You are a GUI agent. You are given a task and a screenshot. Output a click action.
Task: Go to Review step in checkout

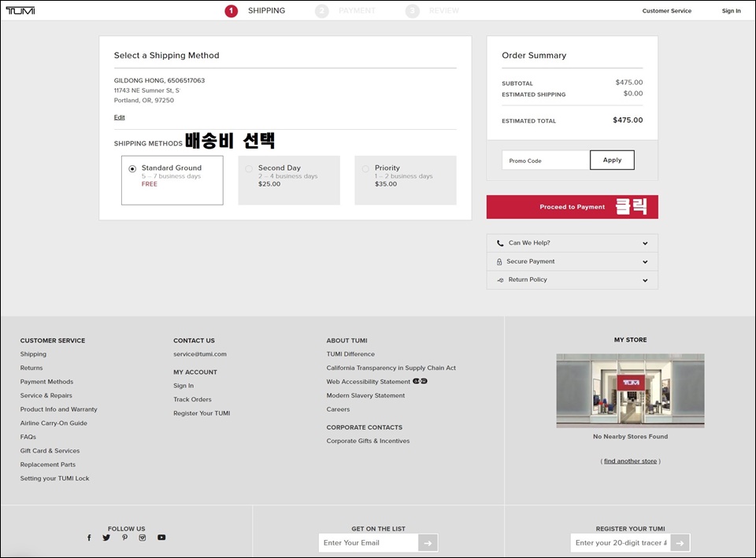pyautogui.click(x=432, y=10)
